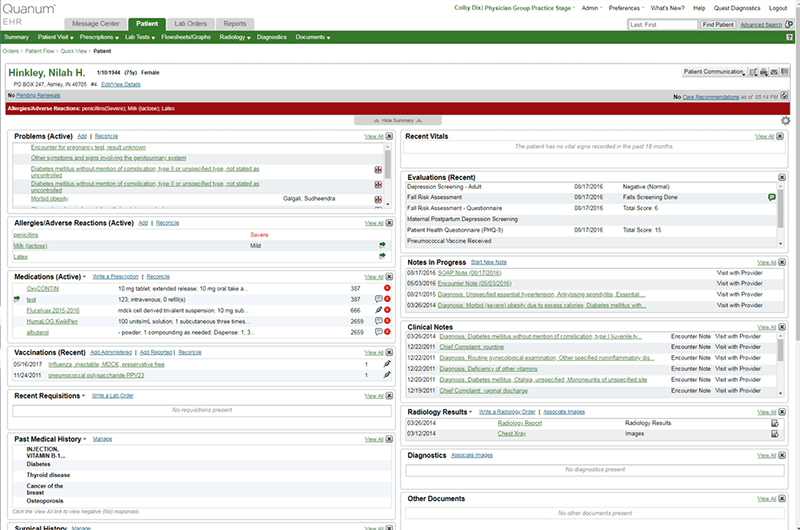
Task: Click Manage link for Past Medical History
Action: pyautogui.click(x=102, y=439)
